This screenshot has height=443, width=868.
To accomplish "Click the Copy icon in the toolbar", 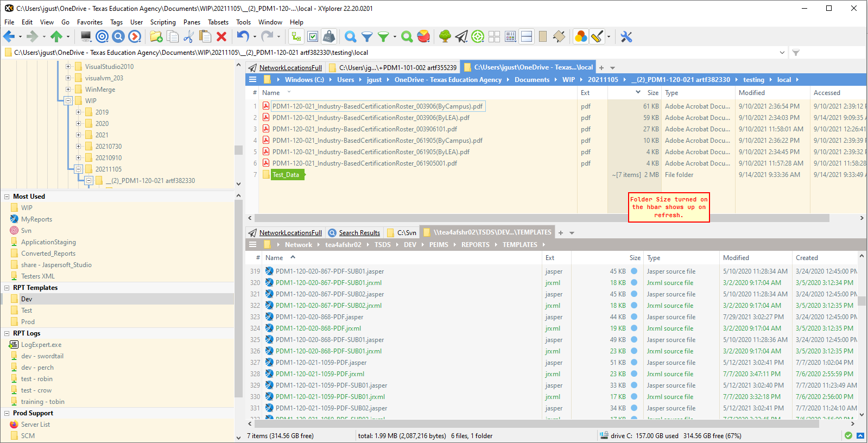I will (x=173, y=37).
